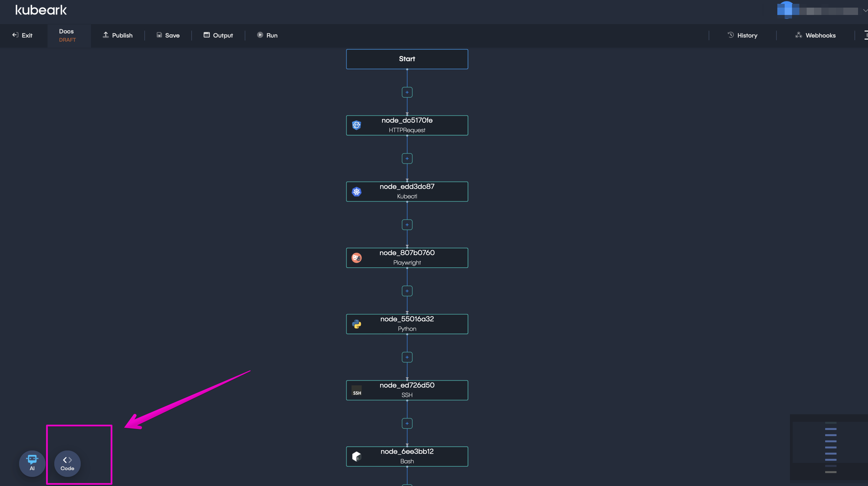868x486 pixels.
Task: Run the workflow
Action: coord(267,35)
